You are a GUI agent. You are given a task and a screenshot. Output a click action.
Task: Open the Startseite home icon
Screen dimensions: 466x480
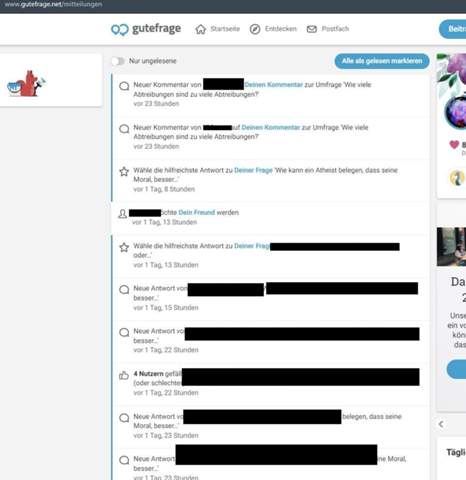(201, 29)
